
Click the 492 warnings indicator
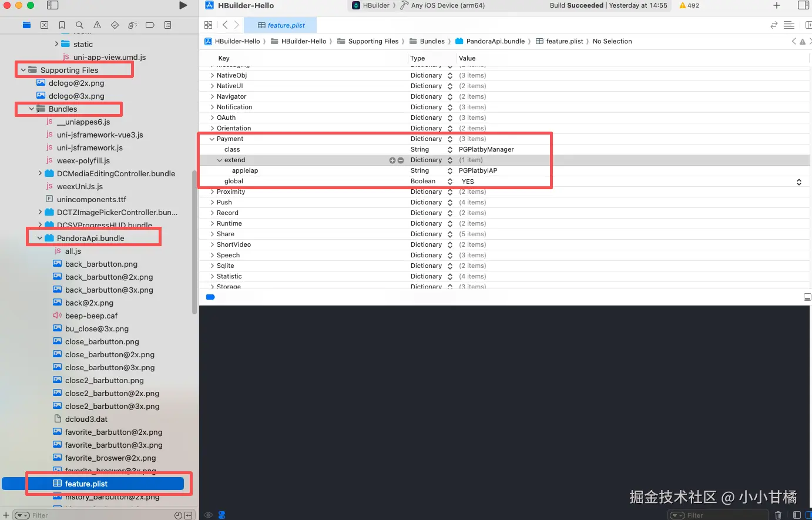689,5
